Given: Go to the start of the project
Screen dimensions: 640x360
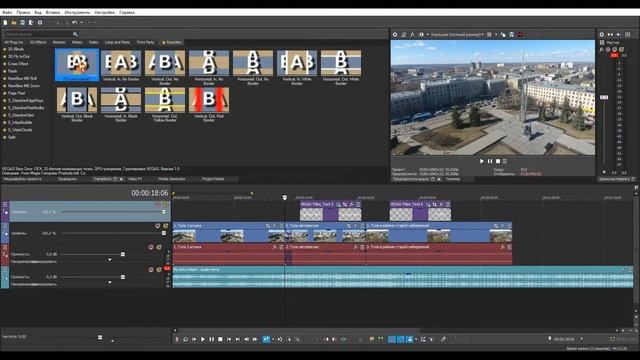Looking at the screenshot, I should (x=229, y=339).
